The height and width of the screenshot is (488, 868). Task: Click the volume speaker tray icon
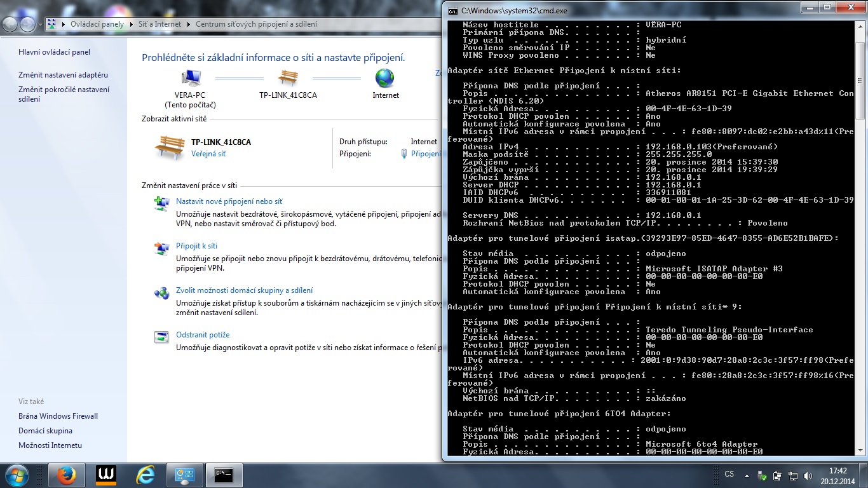coord(808,475)
